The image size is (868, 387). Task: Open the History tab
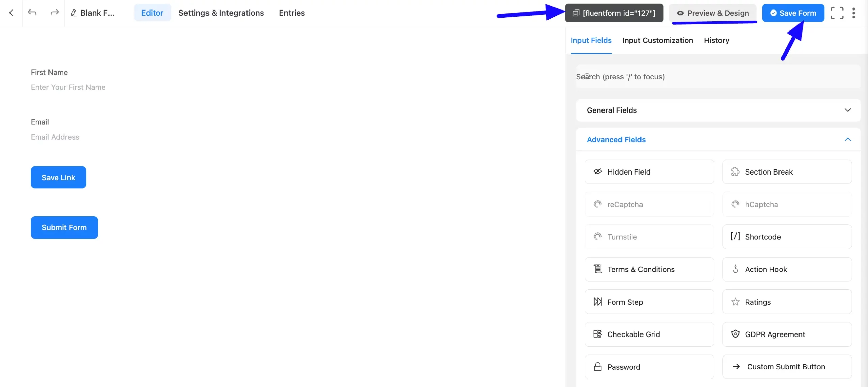[716, 40]
